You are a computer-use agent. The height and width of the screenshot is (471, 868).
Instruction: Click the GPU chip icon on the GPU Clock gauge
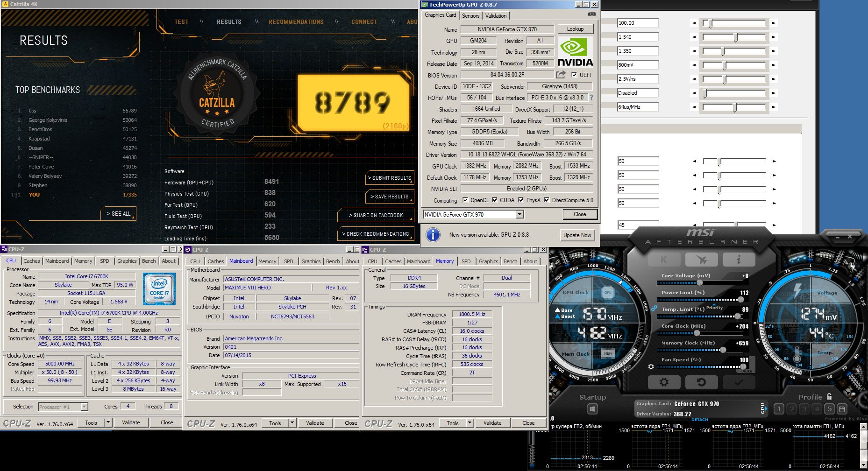point(607,292)
